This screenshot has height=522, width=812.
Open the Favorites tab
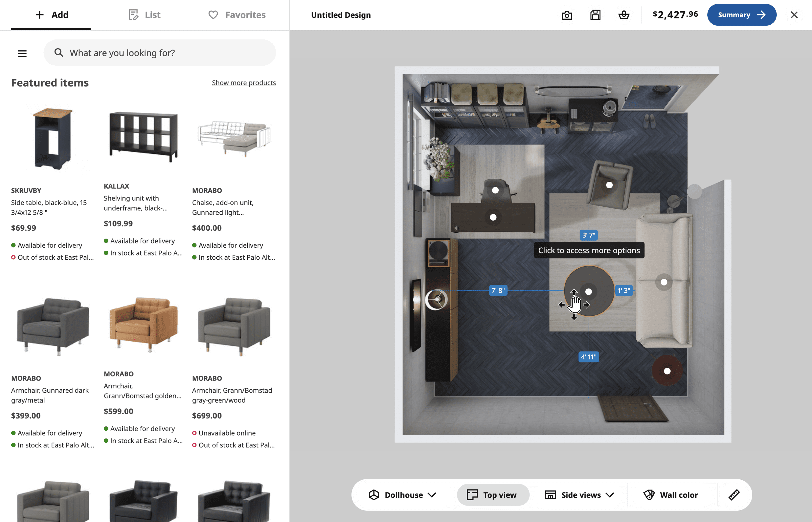[237, 15]
